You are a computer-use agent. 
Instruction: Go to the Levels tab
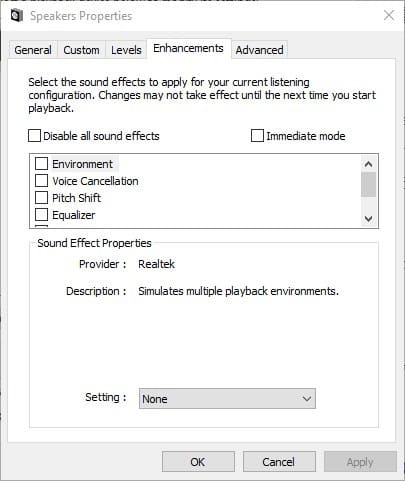126,50
